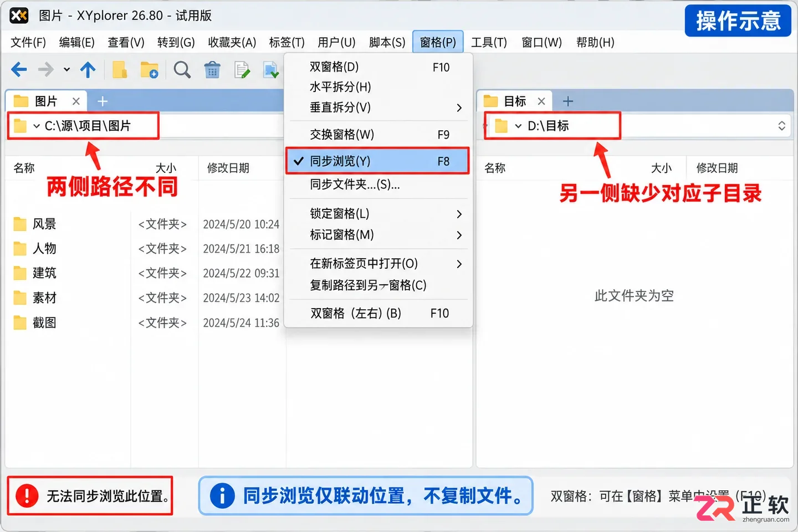
Task: Close the 目标 tab
Action: coord(541,101)
